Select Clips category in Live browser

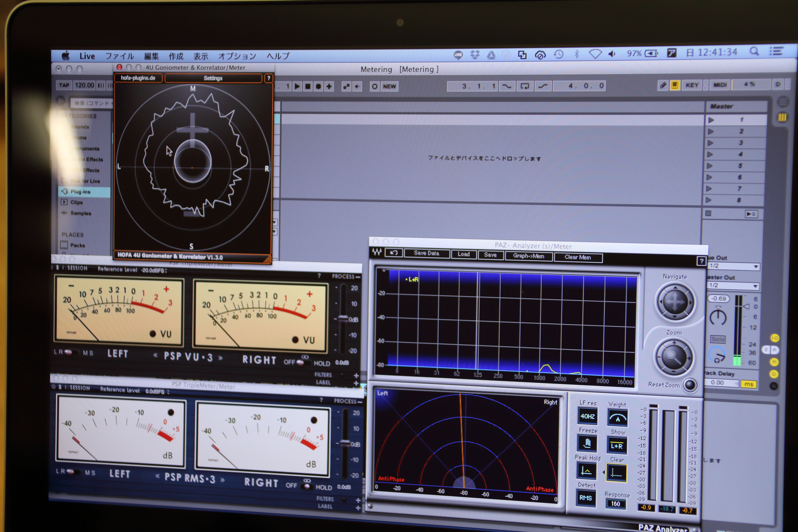[76, 202]
